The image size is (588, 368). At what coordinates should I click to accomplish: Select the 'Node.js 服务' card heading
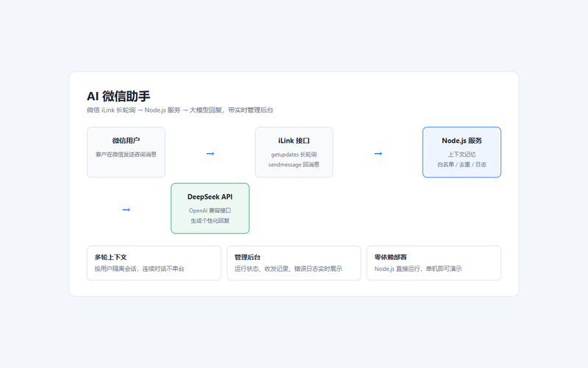point(462,141)
